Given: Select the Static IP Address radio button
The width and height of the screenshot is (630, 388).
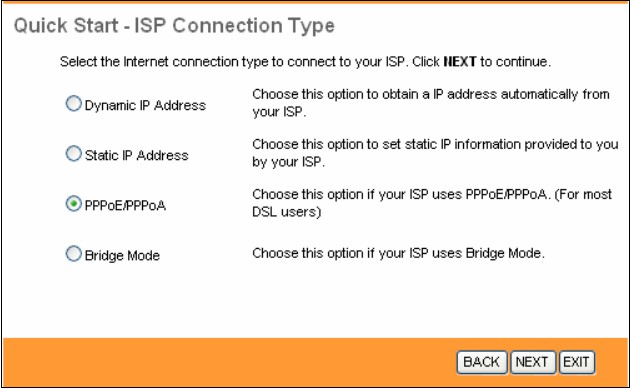Looking at the screenshot, I should point(74,153).
